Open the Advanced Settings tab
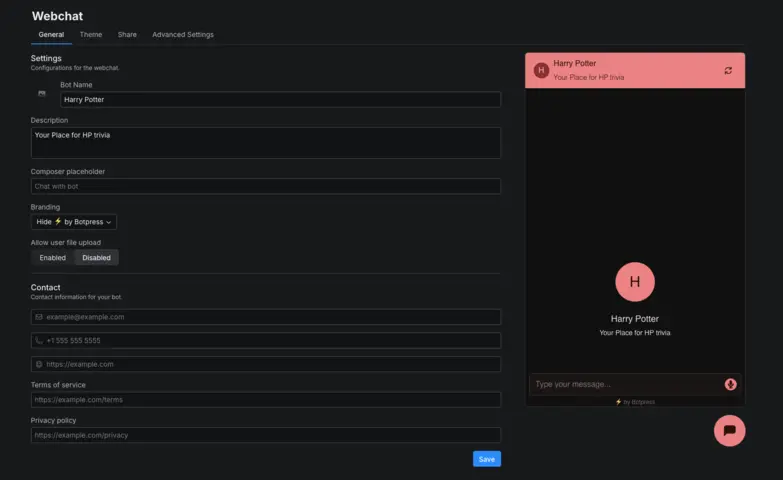Screen dimensions: 783x480 click(x=183, y=34)
